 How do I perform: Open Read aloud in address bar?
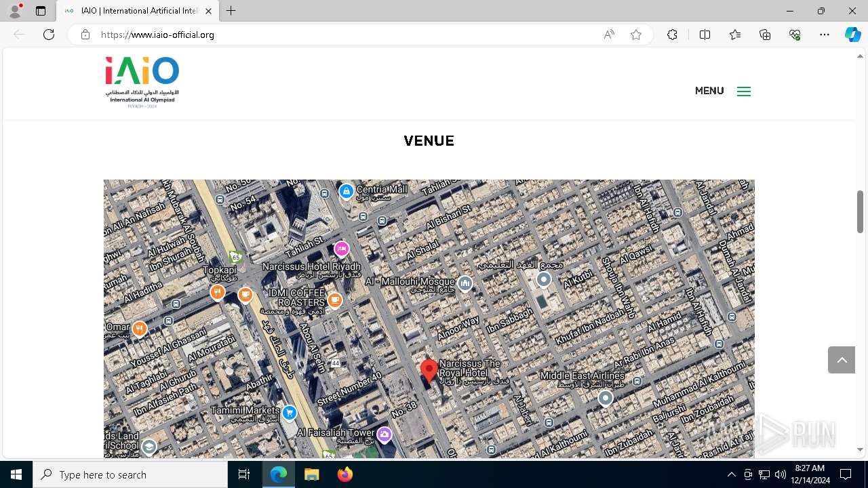(x=609, y=35)
